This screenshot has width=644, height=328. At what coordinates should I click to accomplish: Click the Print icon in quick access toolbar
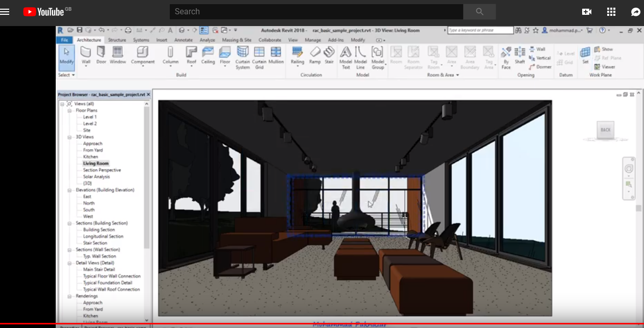128,30
